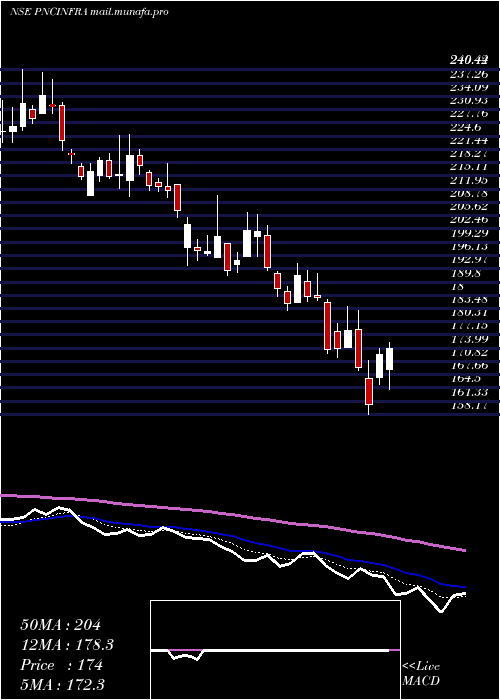Click the 218.27 price axis label
Image resolution: width=500 pixels, height=700 pixels.
(469, 154)
